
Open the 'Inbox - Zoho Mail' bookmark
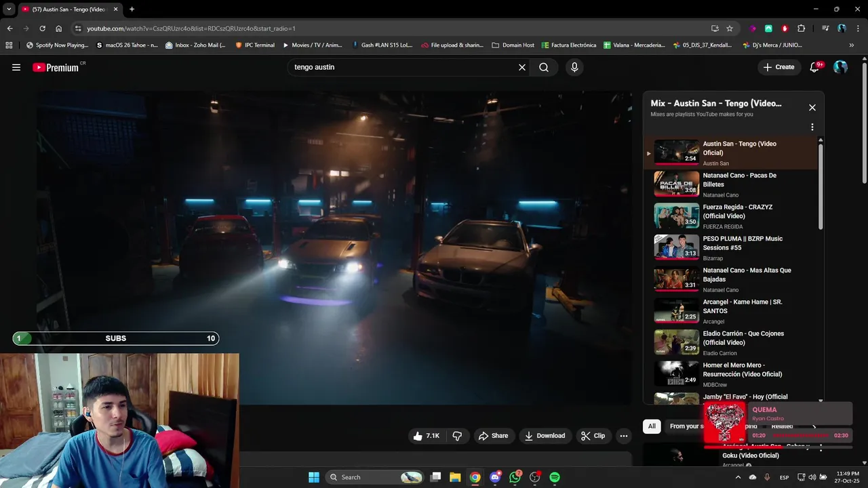click(195, 45)
